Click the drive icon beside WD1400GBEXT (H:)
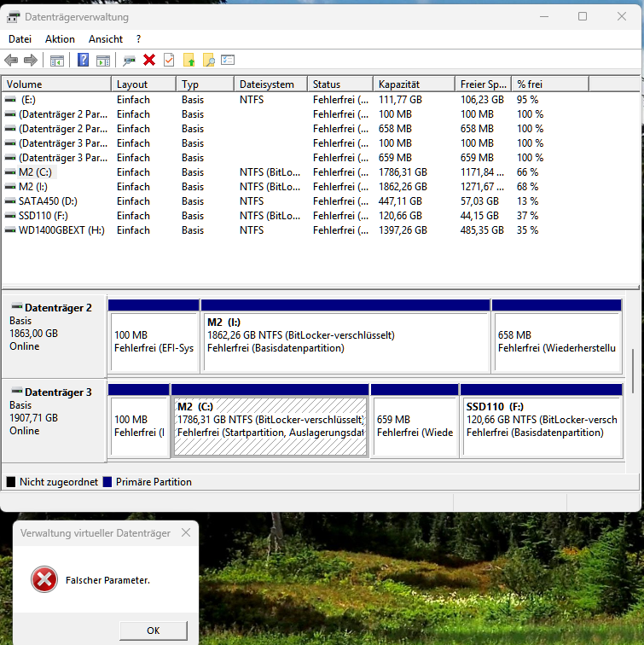This screenshot has width=644, height=645. 10,230
